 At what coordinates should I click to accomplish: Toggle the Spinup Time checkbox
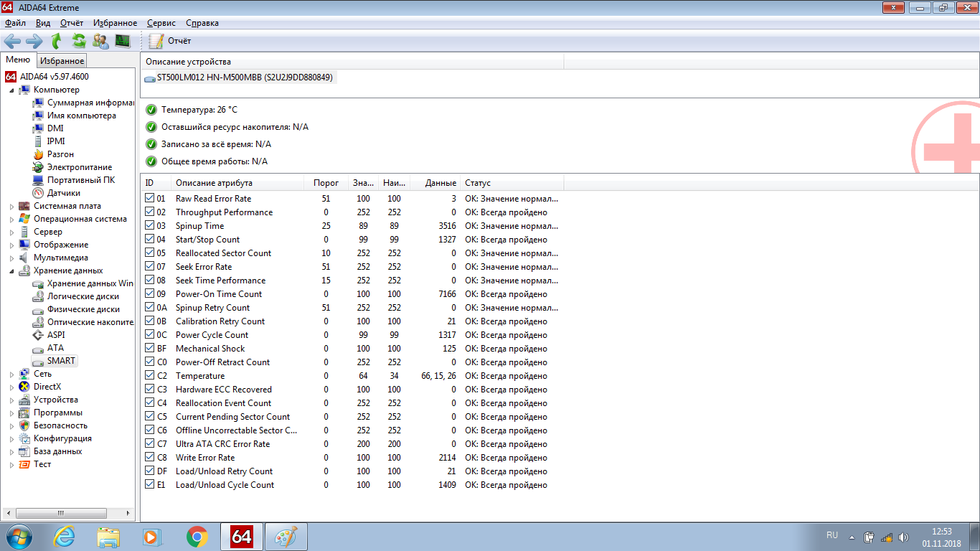(149, 225)
